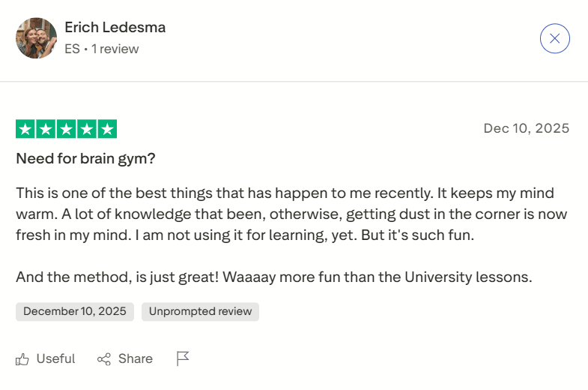Click the fifth green rating star
588x390 pixels.
[107, 129]
